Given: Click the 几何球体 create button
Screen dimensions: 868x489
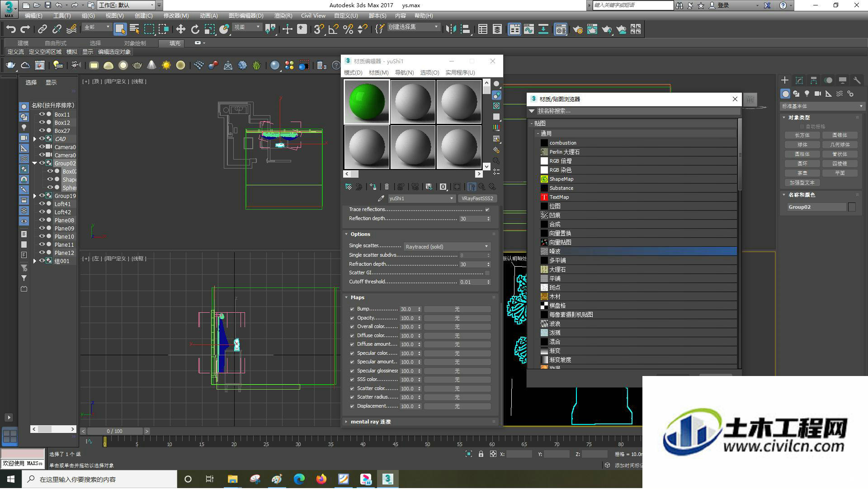Looking at the screenshot, I should pos(840,145).
